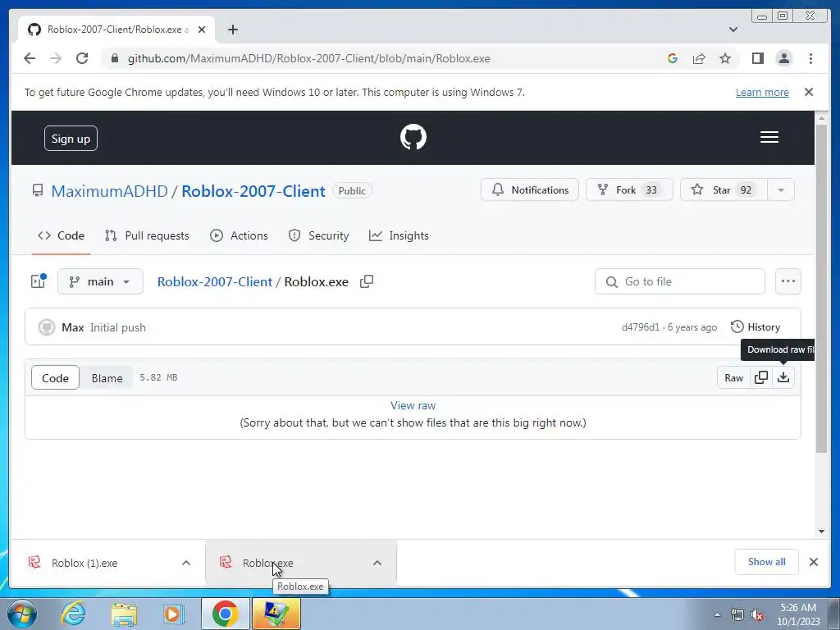
Task: Open Chrome's three-dot menu
Action: [x=810, y=58]
